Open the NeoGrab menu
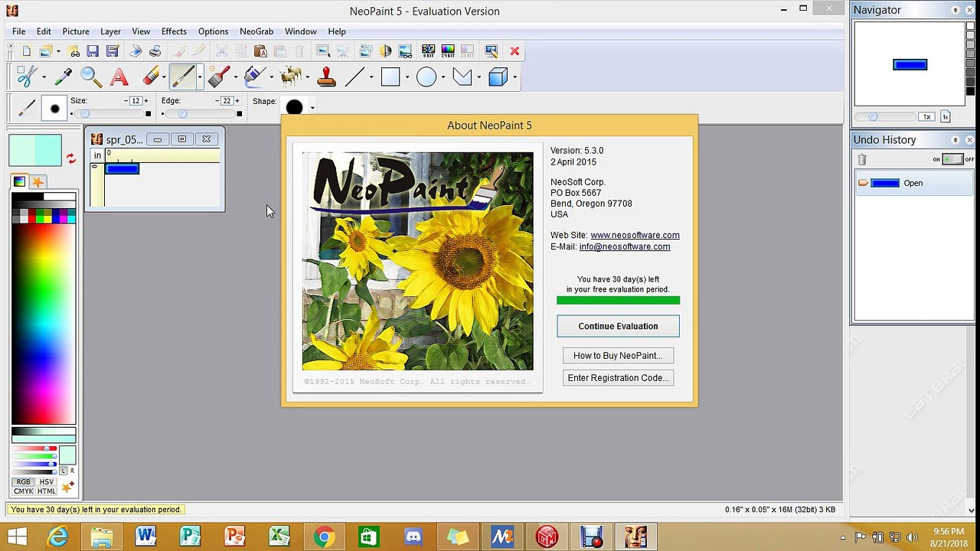 pyautogui.click(x=256, y=31)
